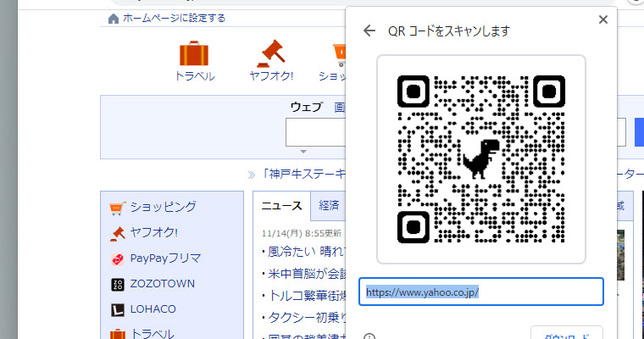Click the home icon beside ホームページに設定する
The height and width of the screenshot is (339, 644).
[114, 19]
